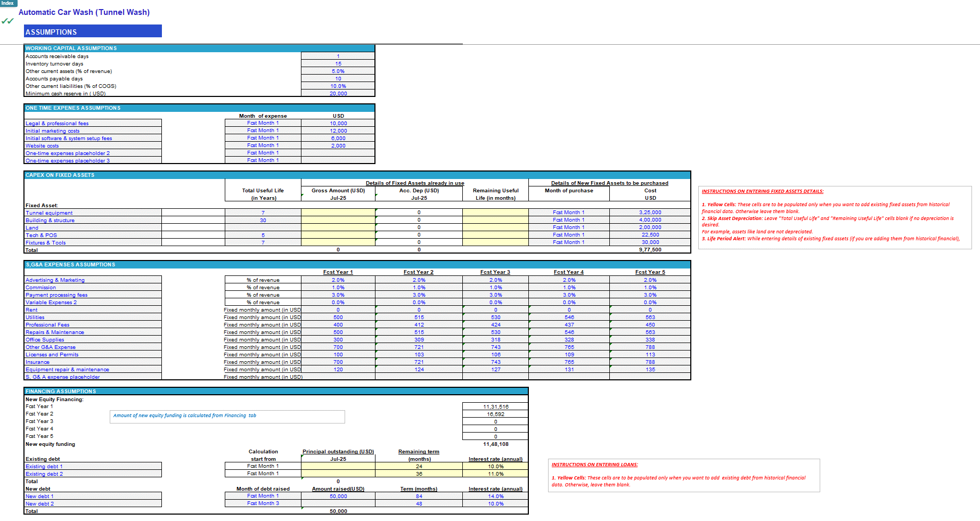Click the green double checkmark icon
The height and width of the screenshot is (521, 980).
click(7, 21)
